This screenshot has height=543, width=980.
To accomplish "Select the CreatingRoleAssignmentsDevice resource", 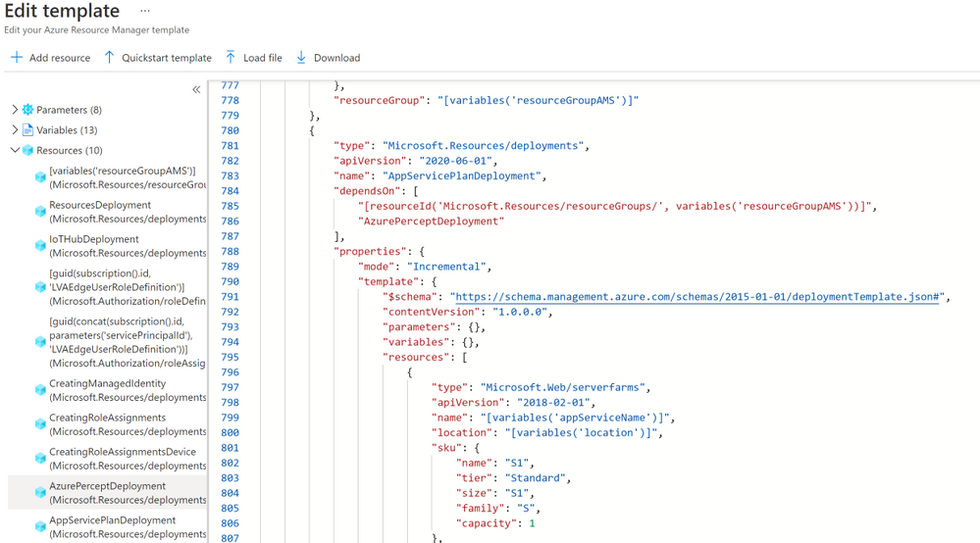I will [120, 459].
